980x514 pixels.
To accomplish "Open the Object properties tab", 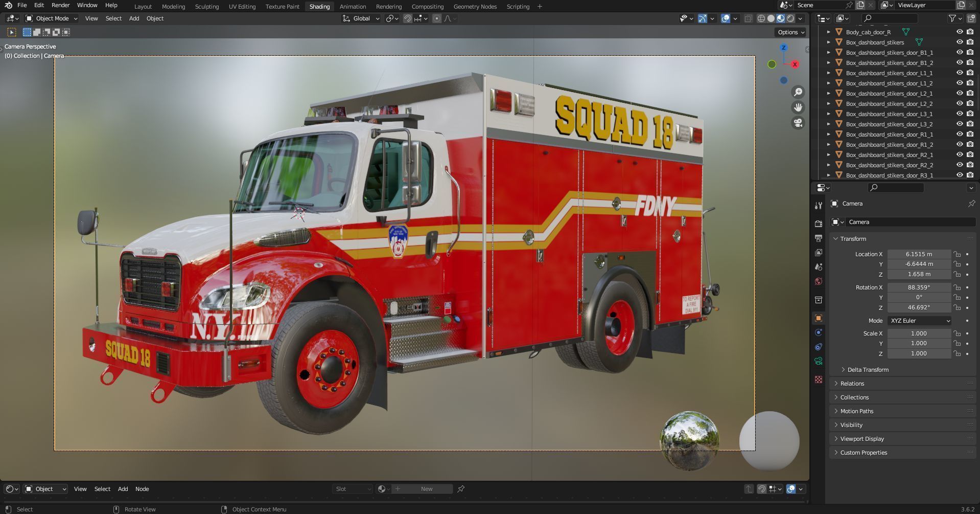I will (x=819, y=318).
